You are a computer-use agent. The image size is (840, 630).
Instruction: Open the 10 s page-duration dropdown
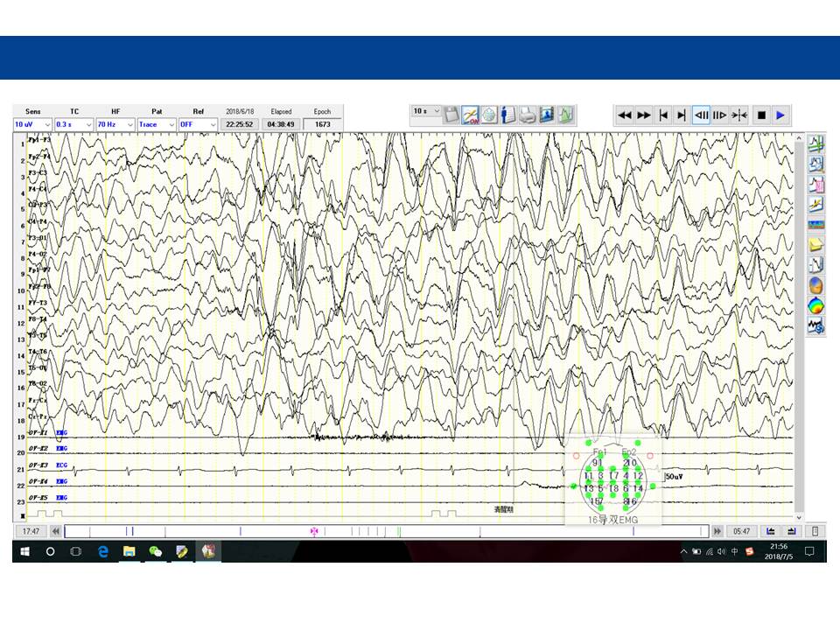(x=426, y=111)
